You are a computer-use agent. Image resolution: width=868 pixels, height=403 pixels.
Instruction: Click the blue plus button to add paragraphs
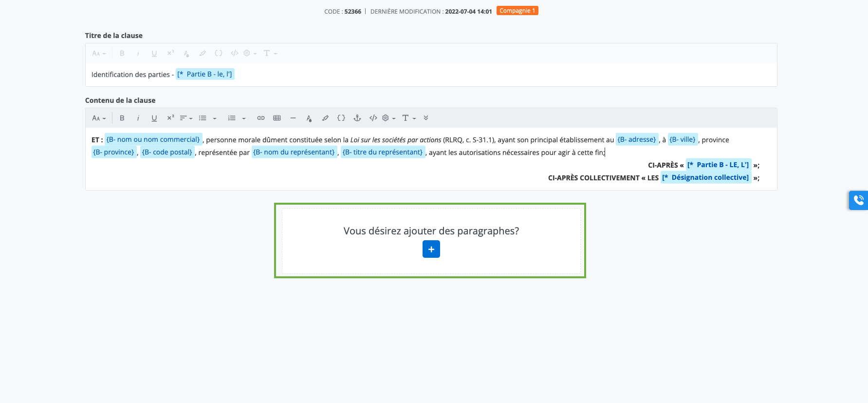(x=431, y=249)
